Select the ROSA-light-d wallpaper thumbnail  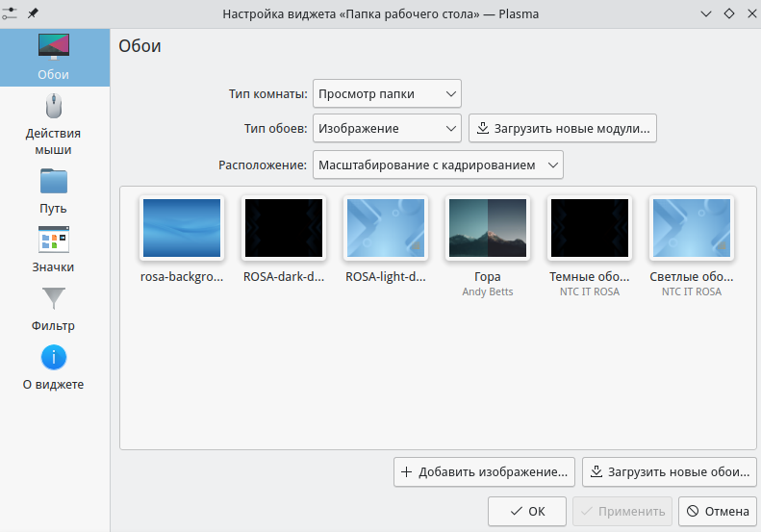tap(386, 229)
